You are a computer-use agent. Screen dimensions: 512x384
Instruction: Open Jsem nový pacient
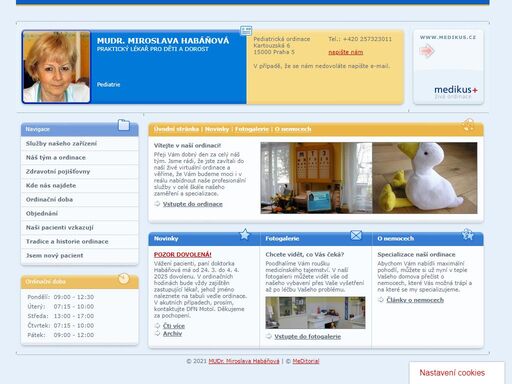click(x=80, y=255)
